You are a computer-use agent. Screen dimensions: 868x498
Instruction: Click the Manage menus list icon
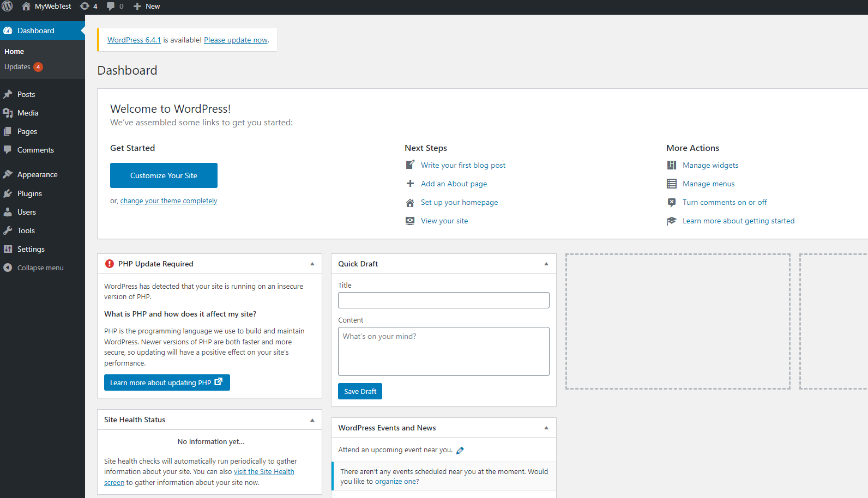[x=672, y=184]
